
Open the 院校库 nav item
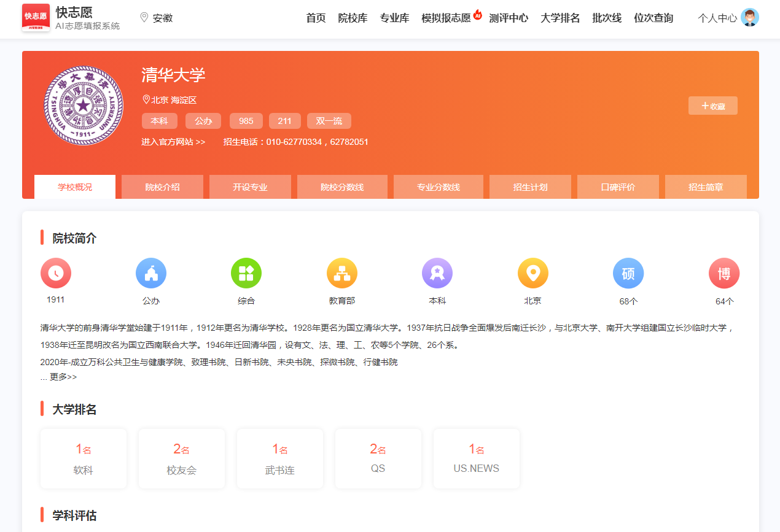coord(353,18)
